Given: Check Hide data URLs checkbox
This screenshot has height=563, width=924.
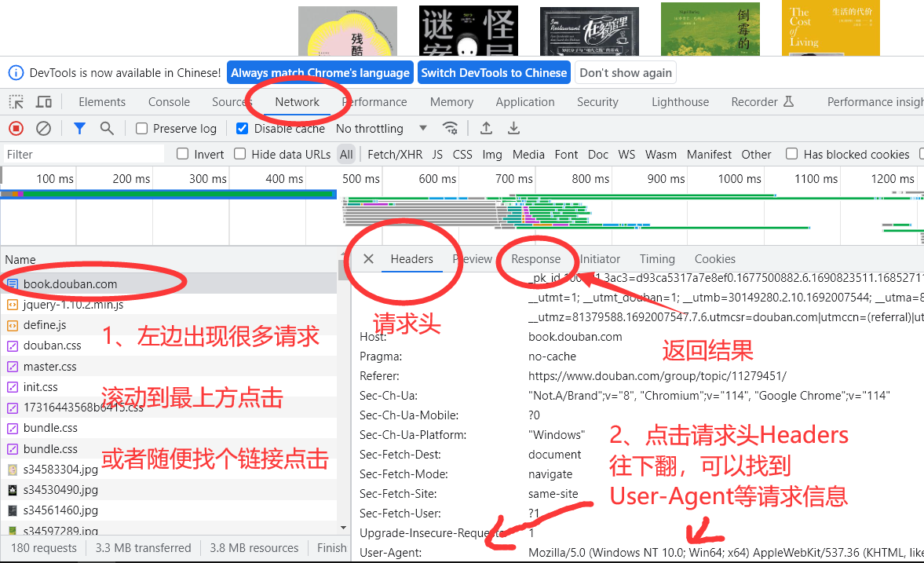Looking at the screenshot, I should click(x=240, y=154).
